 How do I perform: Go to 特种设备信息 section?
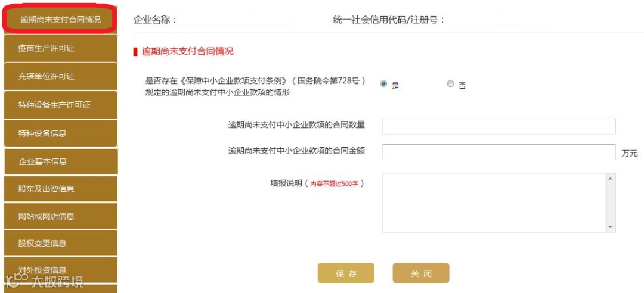(59, 133)
